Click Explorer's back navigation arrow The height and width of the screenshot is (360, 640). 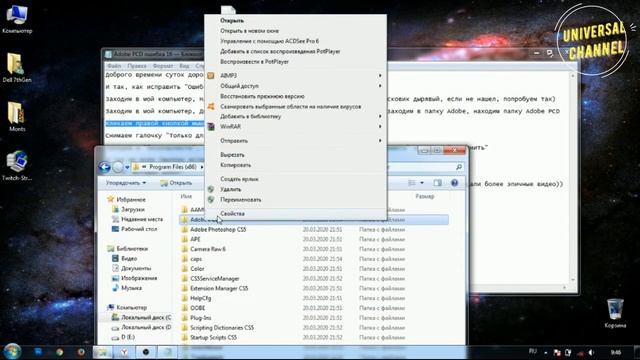[x=104, y=167]
